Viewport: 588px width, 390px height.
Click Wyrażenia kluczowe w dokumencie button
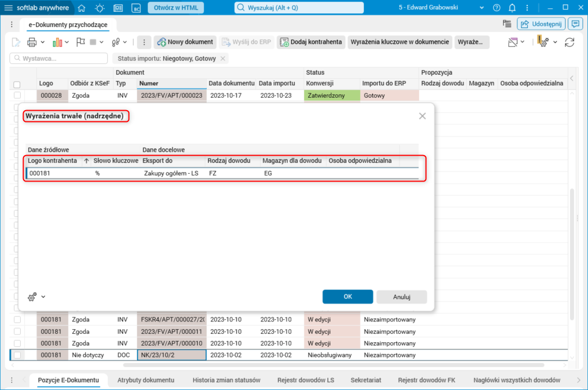400,42
